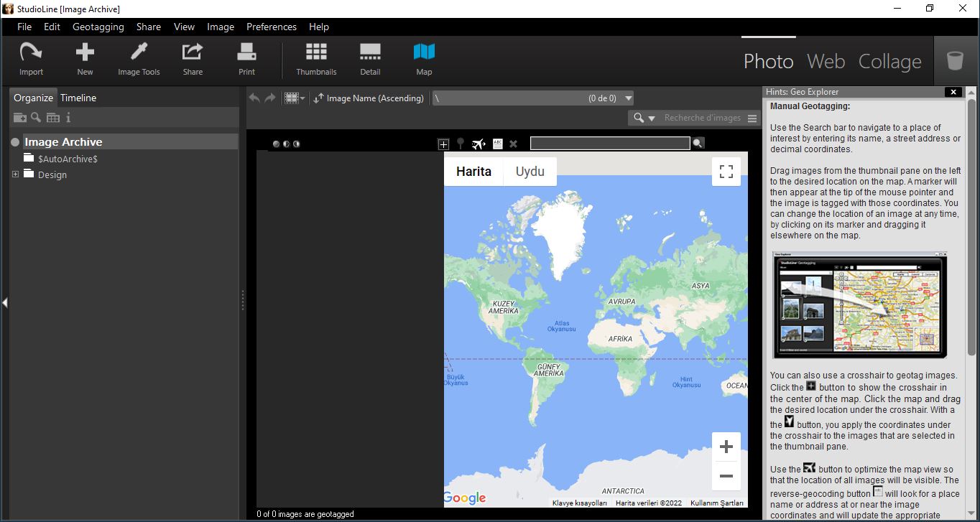This screenshot has height=522, width=980.
Task: Zoom out on the map
Action: pyautogui.click(x=726, y=476)
